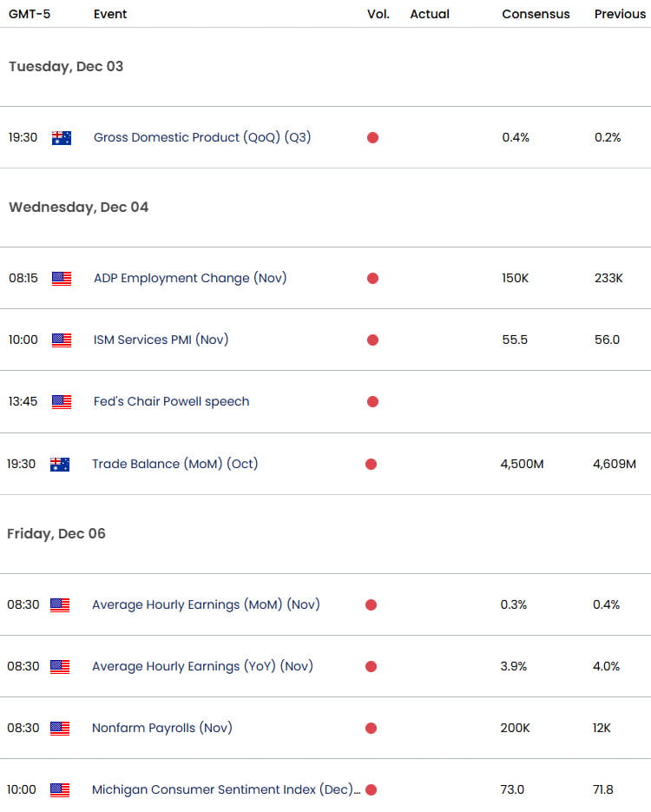
Task: Collapse the Wednesday, Dec 04 section
Action: [78, 208]
